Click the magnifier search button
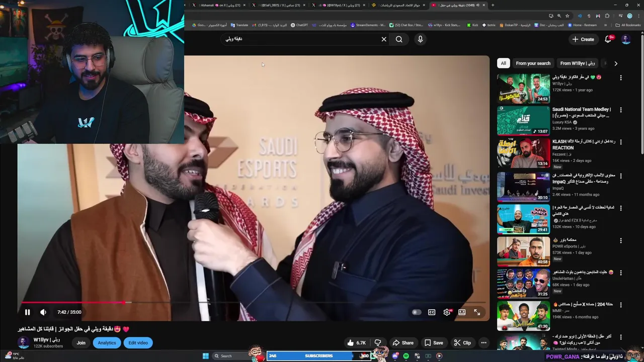 pyautogui.click(x=399, y=39)
